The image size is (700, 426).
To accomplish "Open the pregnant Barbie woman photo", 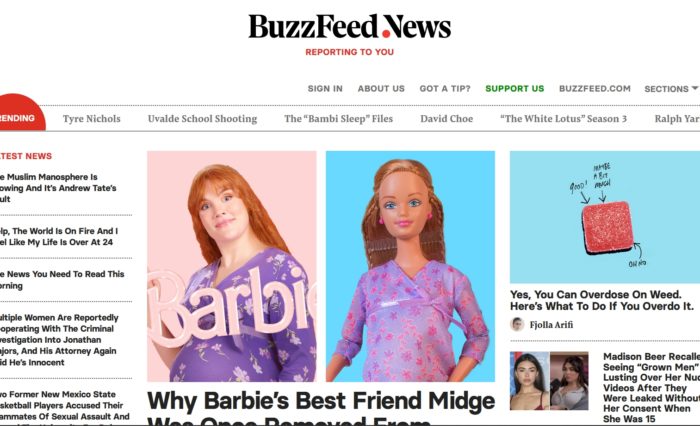I will tap(232, 266).
